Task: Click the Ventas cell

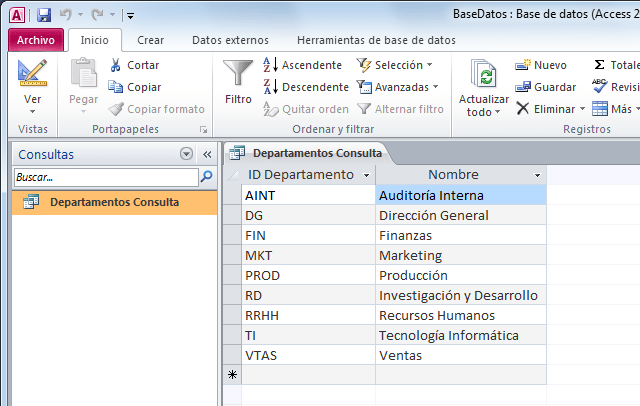Action: 461,355
